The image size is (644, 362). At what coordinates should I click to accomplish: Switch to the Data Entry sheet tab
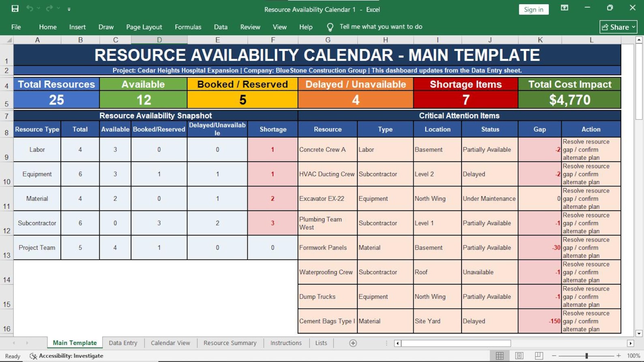coord(123,343)
